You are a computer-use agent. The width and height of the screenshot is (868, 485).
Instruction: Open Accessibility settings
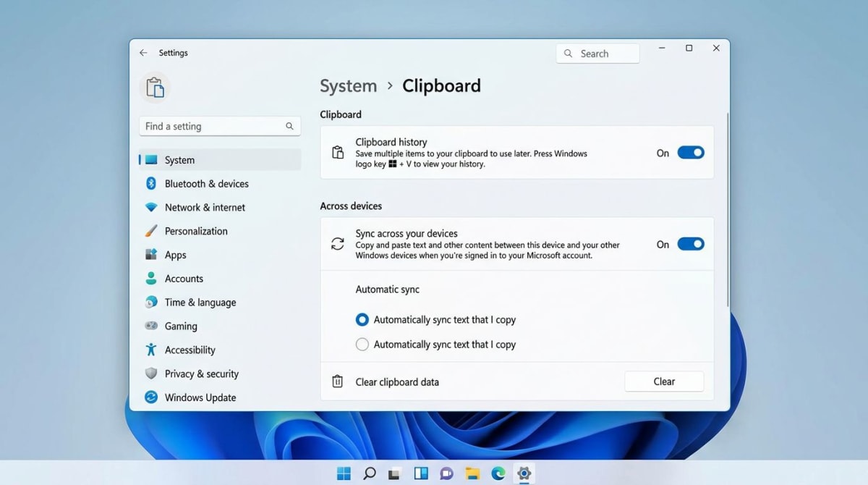[x=220, y=350]
